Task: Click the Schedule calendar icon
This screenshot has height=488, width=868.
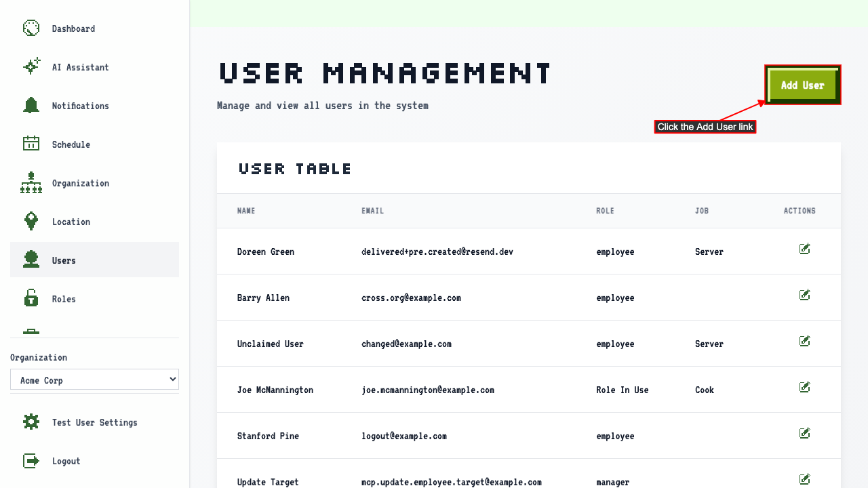Action: click(x=31, y=144)
